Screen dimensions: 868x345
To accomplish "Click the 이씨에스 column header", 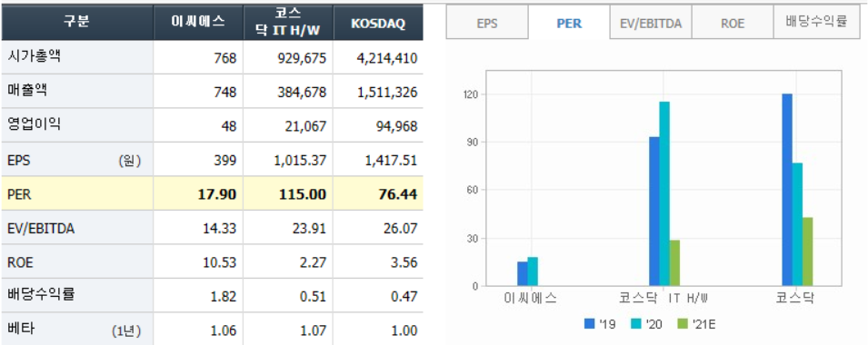I will tap(198, 22).
